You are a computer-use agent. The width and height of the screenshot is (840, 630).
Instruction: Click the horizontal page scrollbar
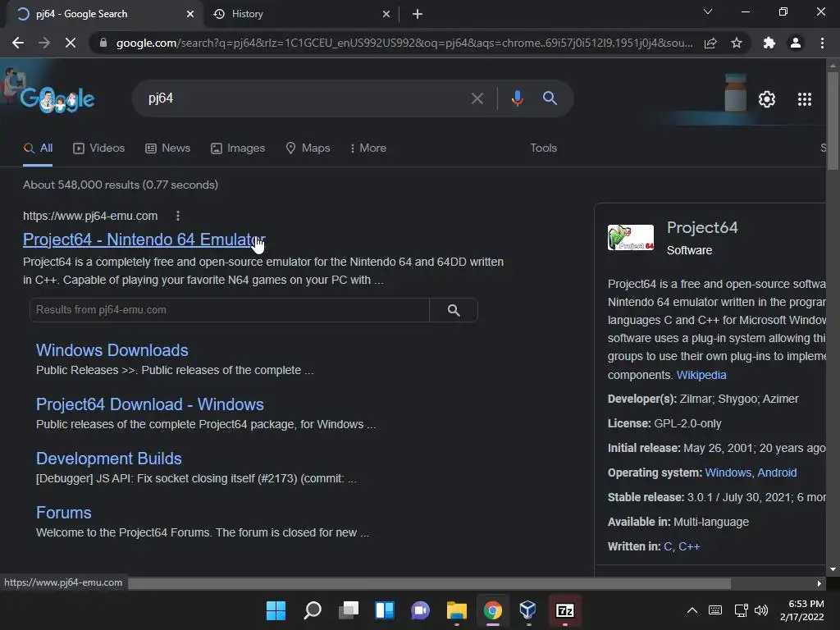(429, 583)
